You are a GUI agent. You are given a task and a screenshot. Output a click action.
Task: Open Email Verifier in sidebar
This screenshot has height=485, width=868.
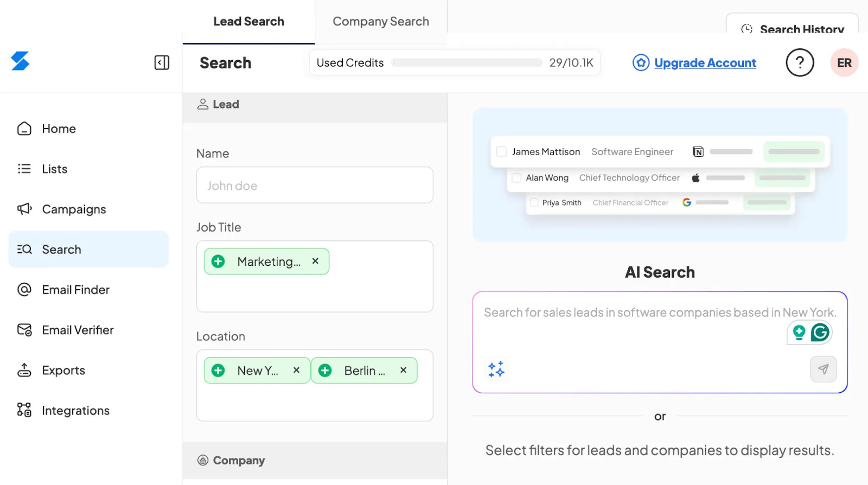point(88,330)
